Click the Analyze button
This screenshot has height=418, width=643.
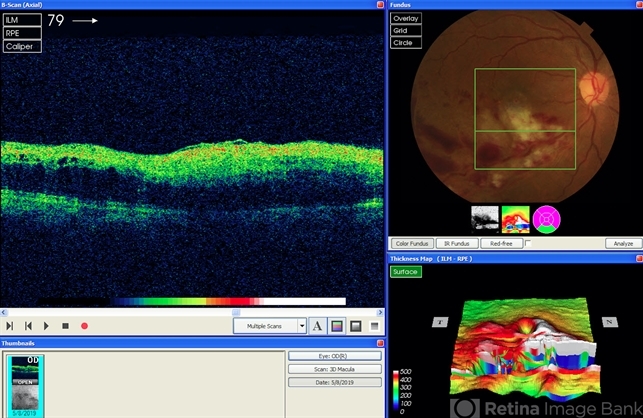[x=622, y=243]
